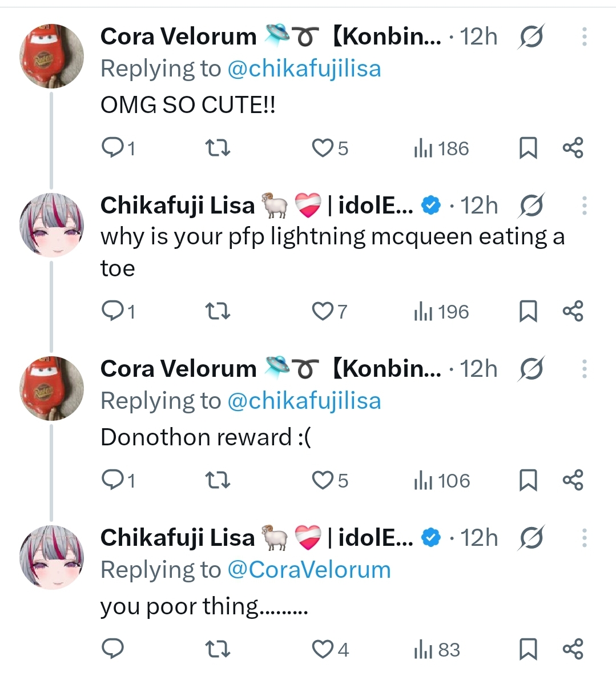Open more options on "you poor thing" tweet
The width and height of the screenshot is (616, 676).
pyautogui.click(x=584, y=538)
